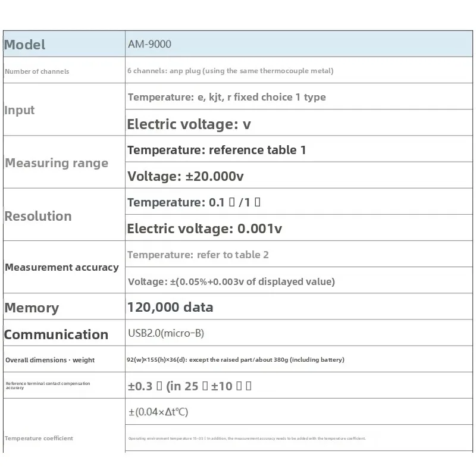Click the "Number of channels" label

37,71
